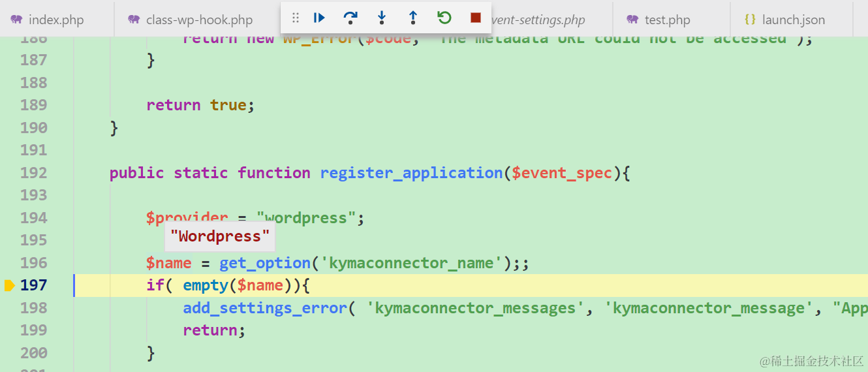Click line number 192 in the gutter
The image size is (868, 372).
click(34, 173)
